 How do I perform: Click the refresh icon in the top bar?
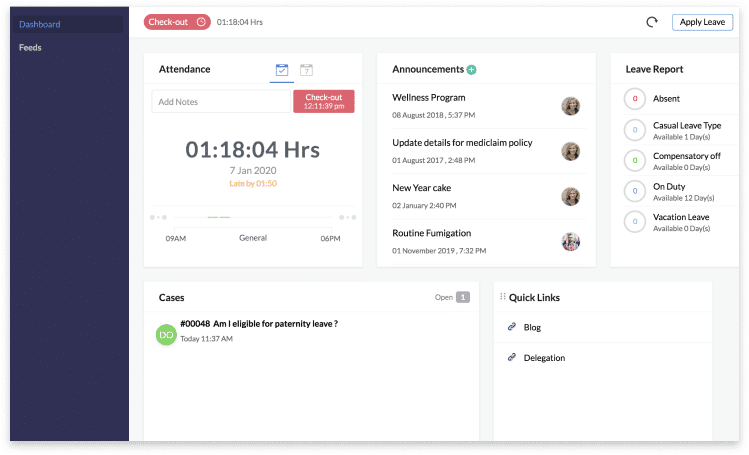[x=652, y=22]
